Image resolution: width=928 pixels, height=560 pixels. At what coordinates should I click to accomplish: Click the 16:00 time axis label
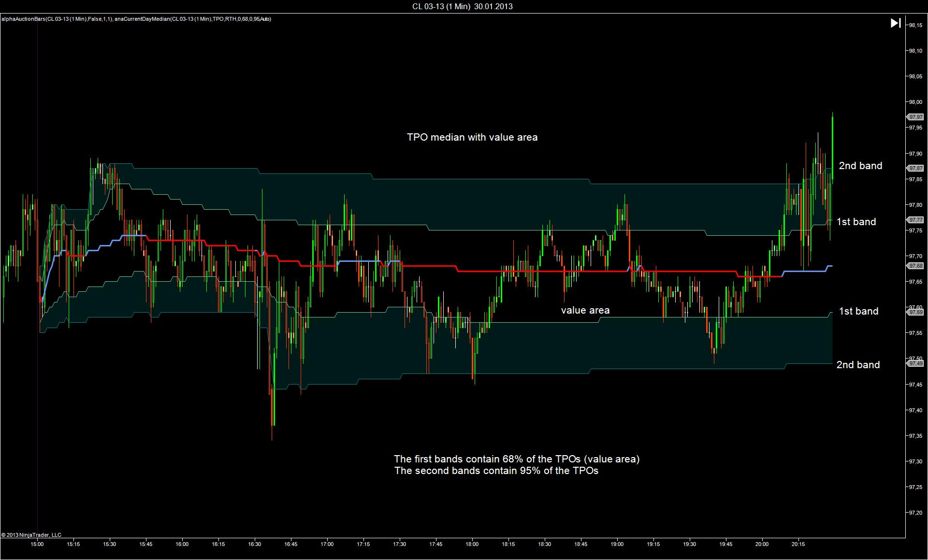(x=182, y=544)
